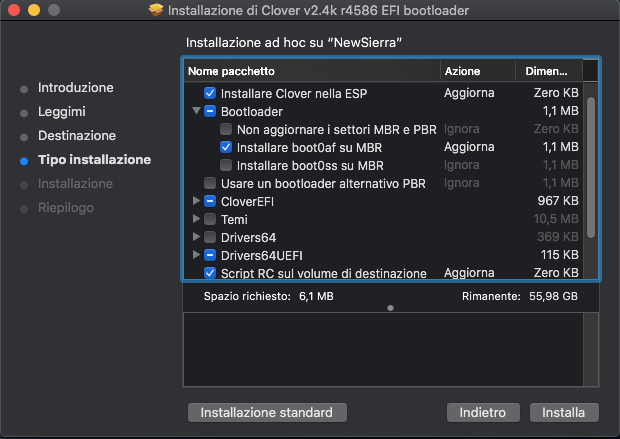Start installation with Installa button

564,413
